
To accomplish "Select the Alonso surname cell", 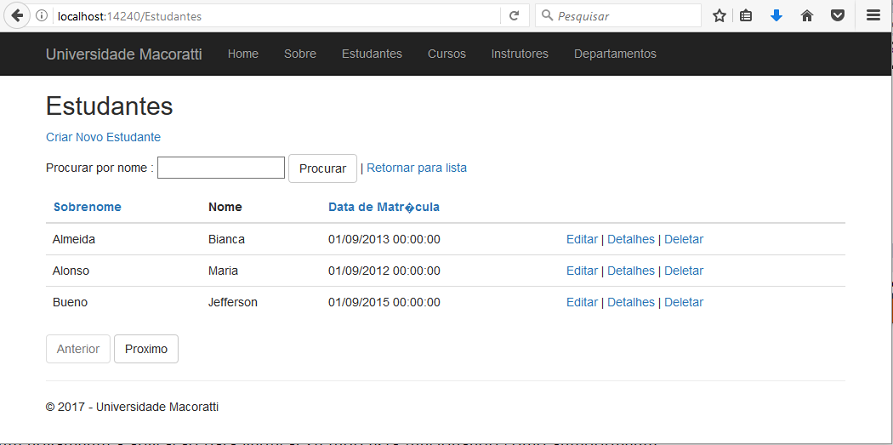I will pyautogui.click(x=71, y=271).
